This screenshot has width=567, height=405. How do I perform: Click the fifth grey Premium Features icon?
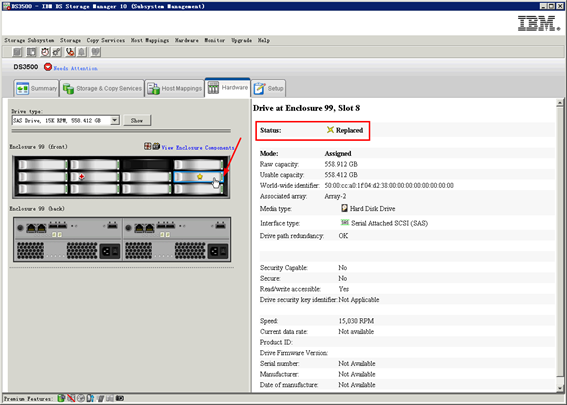101,398
